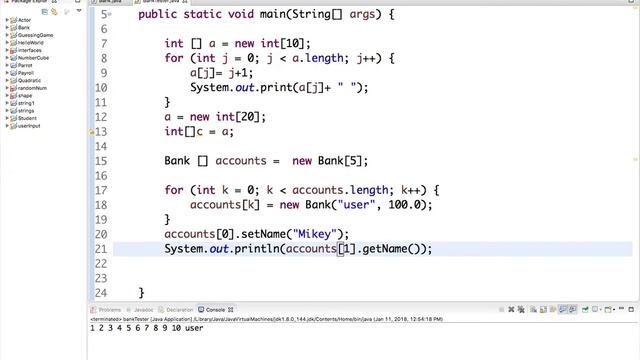
Task: Select Student project in tree
Action: point(27,118)
